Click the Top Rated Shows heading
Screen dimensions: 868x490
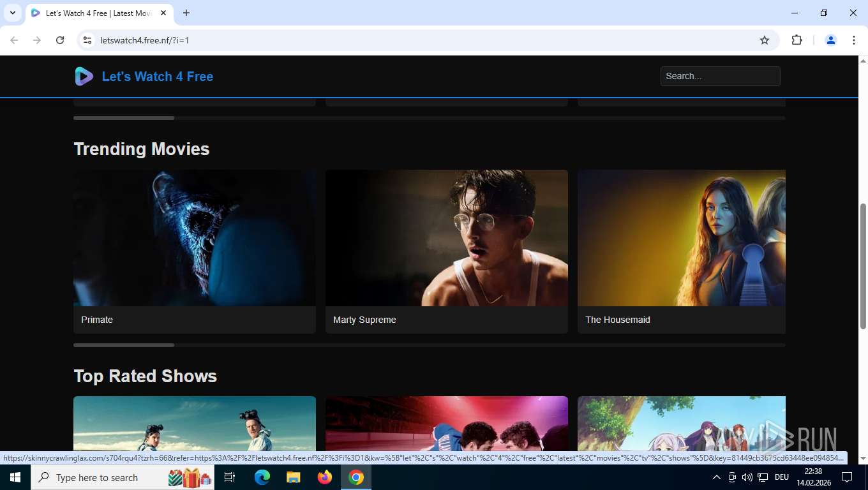(x=146, y=376)
